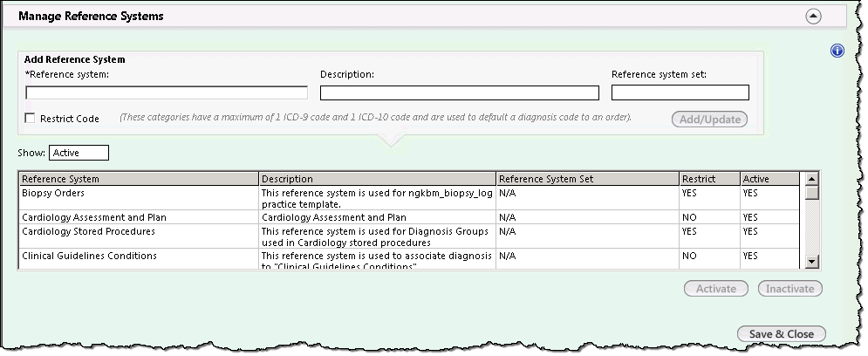Sort by the Reference System column header
The width and height of the screenshot is (868, 356).
click(139, 179)
